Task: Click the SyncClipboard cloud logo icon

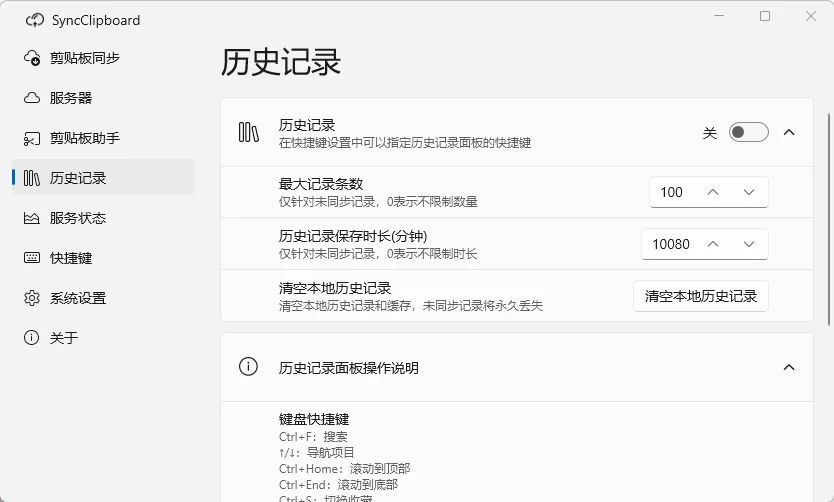Action: [x=35, y=20]
